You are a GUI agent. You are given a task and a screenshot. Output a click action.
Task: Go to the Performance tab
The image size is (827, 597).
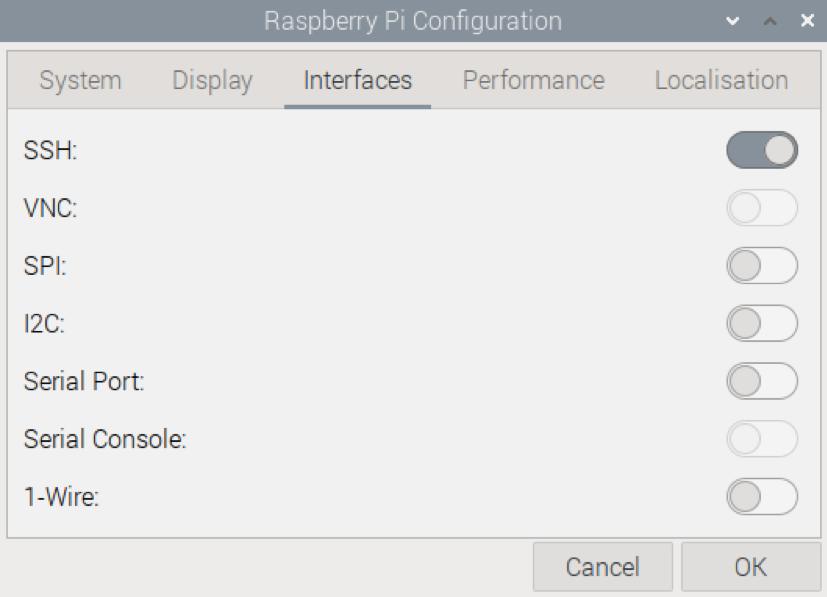(533, 81)
